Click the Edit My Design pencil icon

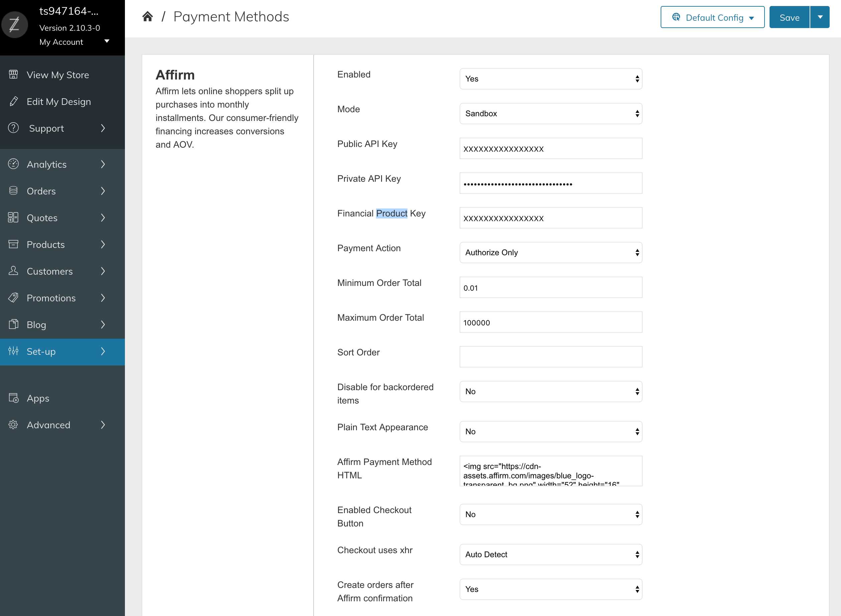(13, 102)
